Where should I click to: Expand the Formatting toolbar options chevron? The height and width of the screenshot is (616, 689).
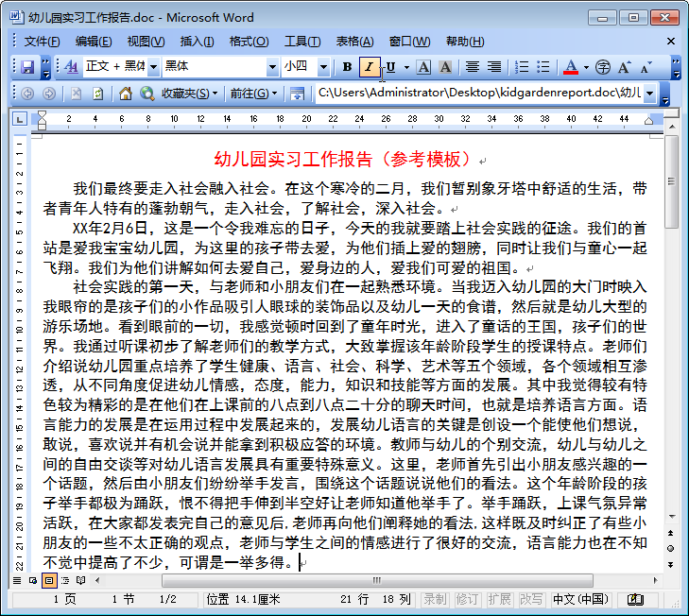pyautogui.click(x=676, y=67)
